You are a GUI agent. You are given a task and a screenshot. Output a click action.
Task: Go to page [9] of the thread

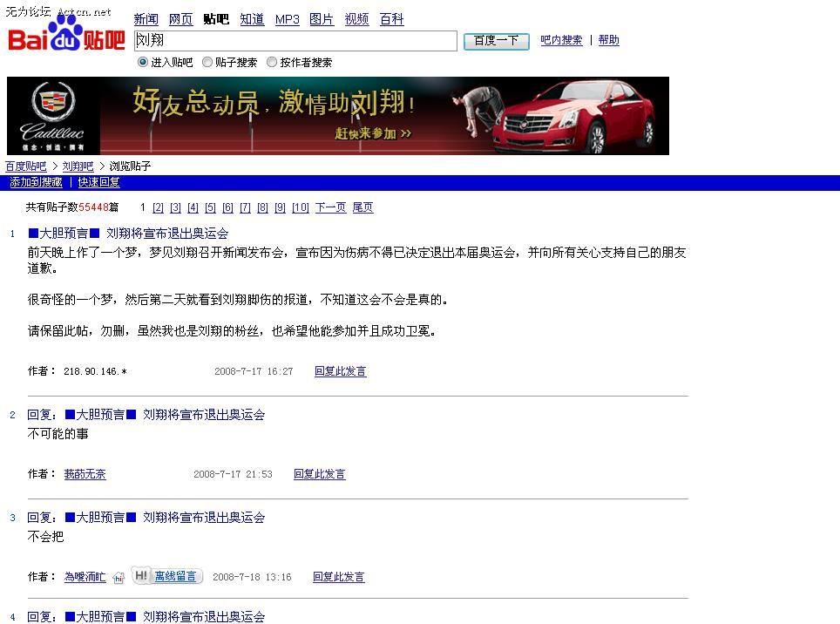[280, 207]
